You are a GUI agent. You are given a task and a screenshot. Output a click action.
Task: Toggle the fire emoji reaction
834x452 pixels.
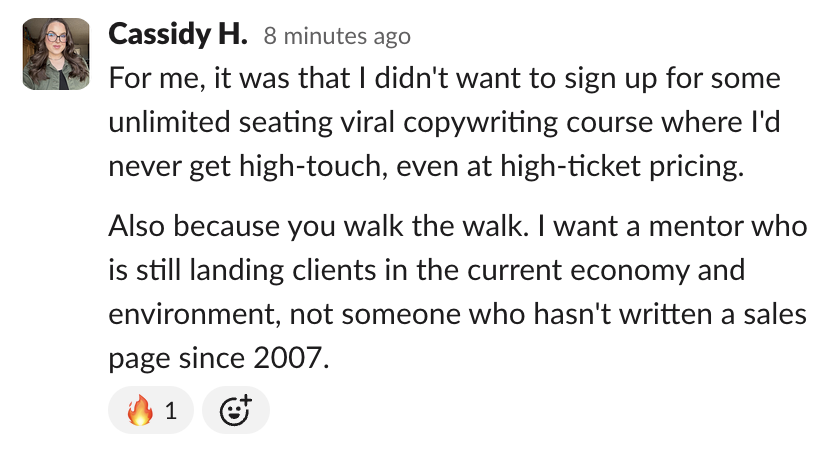(x=151, y=410)
